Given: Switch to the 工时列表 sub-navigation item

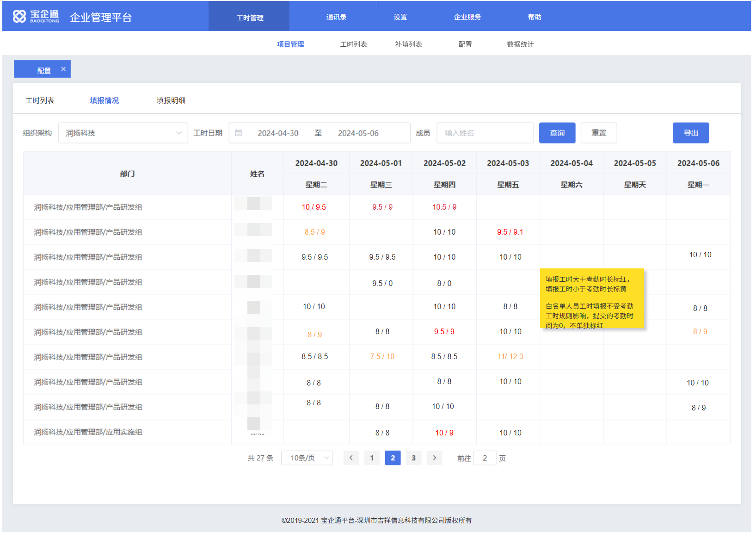Looking at the screenshot, I should coord(353,44).
